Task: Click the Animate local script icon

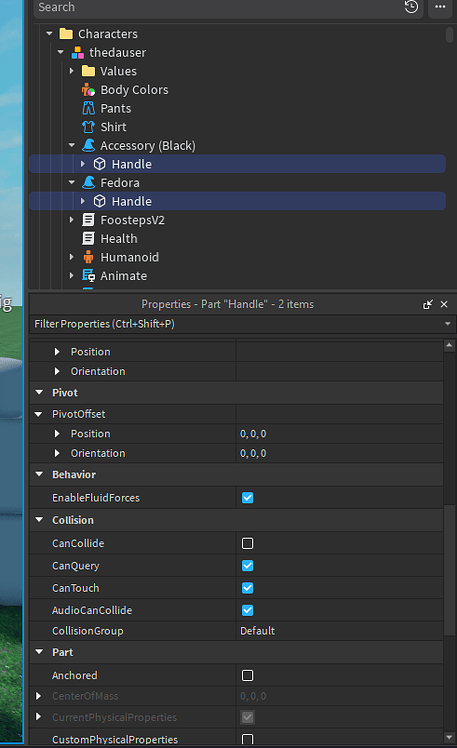Action: 88,276
